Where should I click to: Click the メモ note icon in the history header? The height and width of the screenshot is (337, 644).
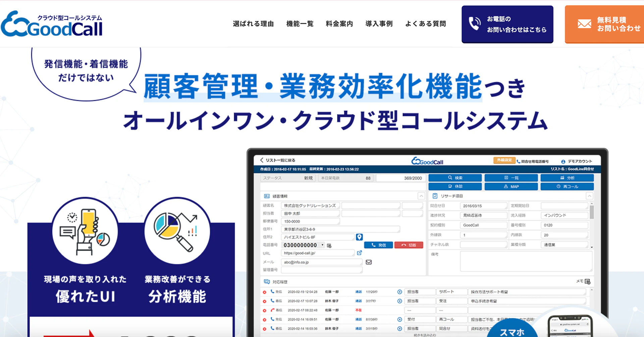(587, 281)
